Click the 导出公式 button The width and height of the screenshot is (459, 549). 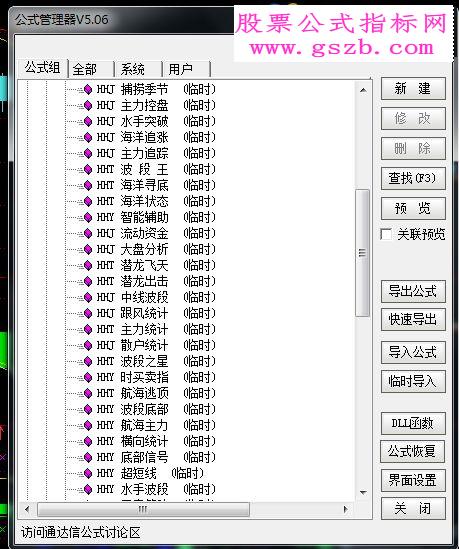(413, 291)
